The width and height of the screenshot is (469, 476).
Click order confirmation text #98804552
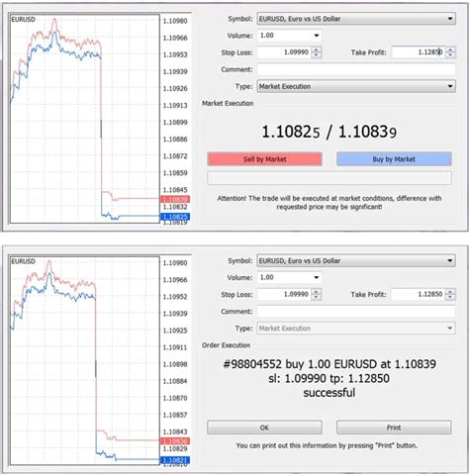pyautogui.click(x=329, y=364)
